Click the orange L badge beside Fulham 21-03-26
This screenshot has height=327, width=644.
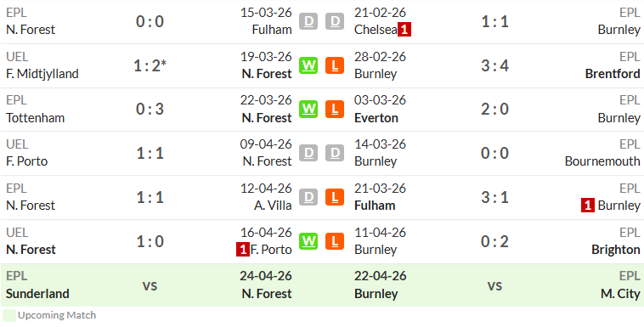click(x=335, y=197)
